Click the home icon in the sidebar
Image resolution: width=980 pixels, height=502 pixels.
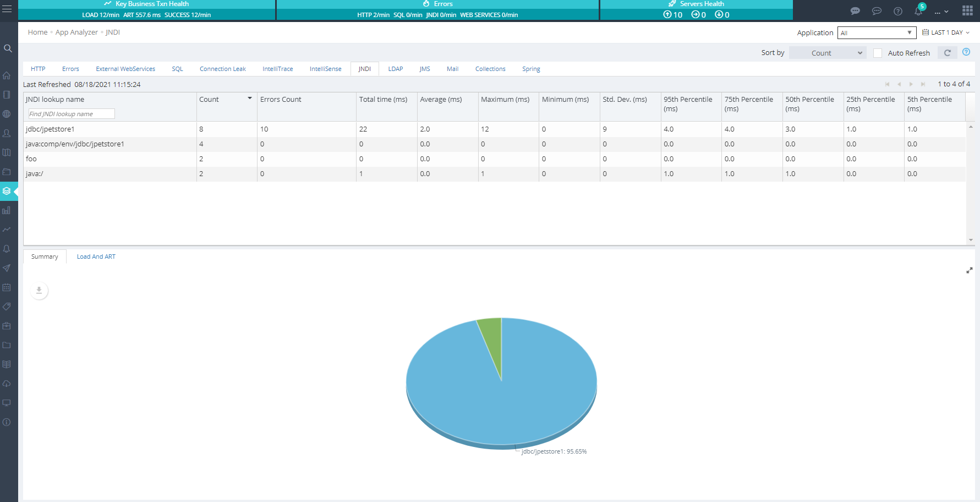pyautogui.click(x=7, y=75)
